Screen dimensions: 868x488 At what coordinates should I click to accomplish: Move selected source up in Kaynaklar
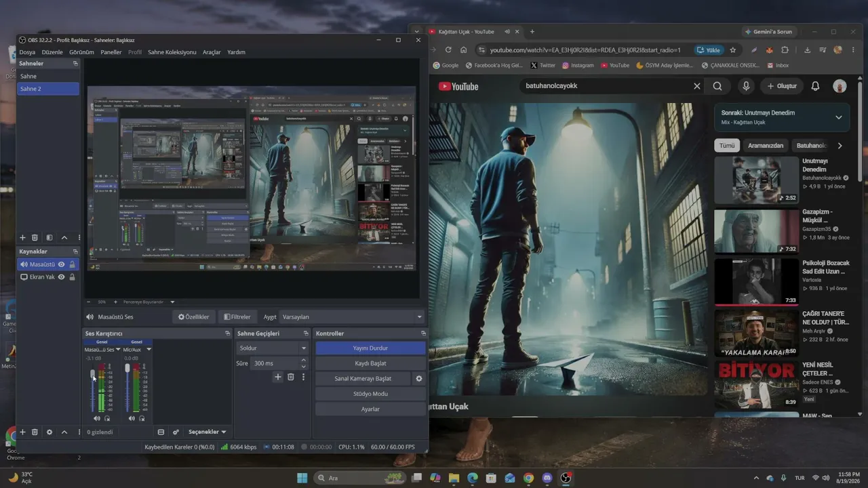tap(64, 432)
